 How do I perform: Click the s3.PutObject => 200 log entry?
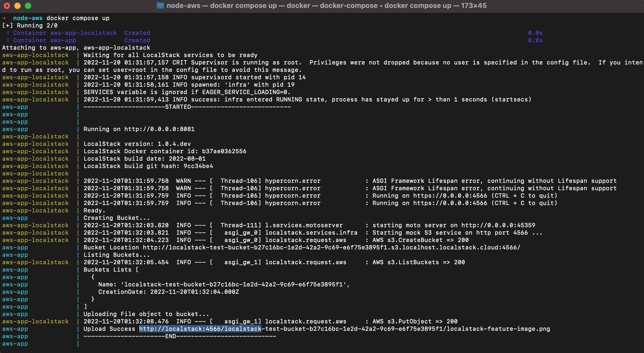(415, 321)
